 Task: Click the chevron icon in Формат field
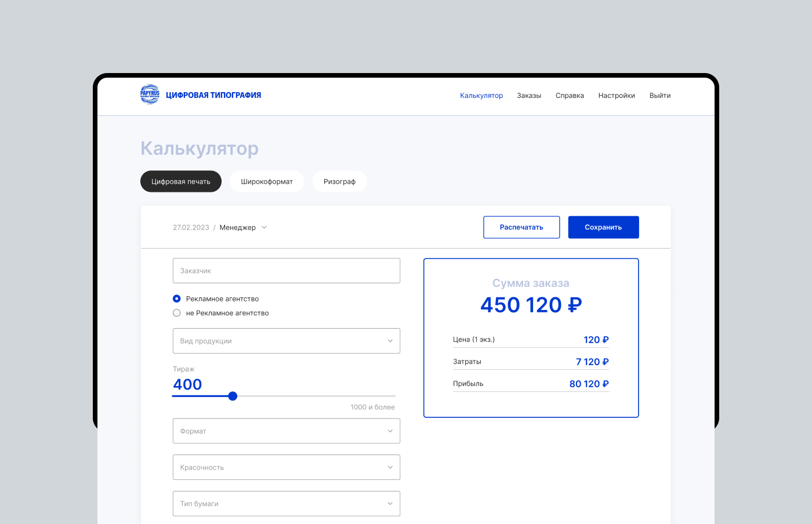pyautogui.click(x=390, y=431)
